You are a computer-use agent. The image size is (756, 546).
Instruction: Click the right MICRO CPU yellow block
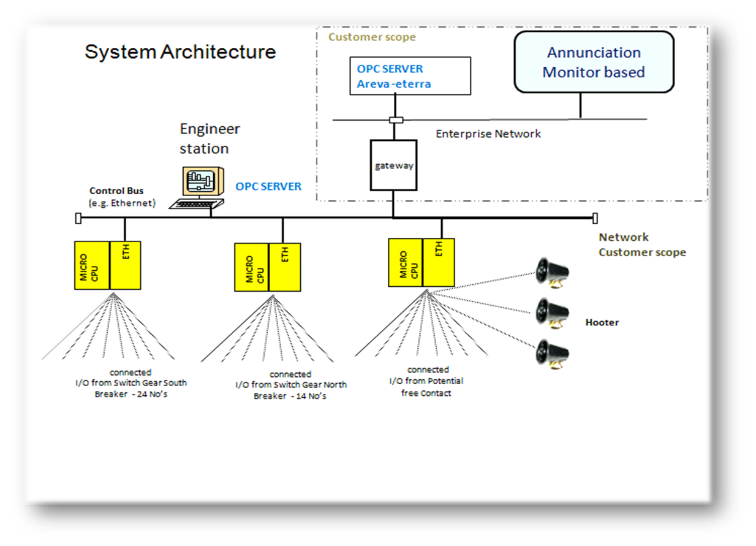pyautogui.click(x=406, y=262)
